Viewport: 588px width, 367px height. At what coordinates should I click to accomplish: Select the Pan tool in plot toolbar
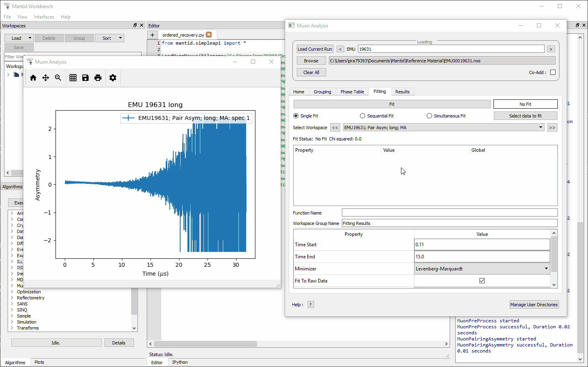pyautogui.click(x=45, y=78)
